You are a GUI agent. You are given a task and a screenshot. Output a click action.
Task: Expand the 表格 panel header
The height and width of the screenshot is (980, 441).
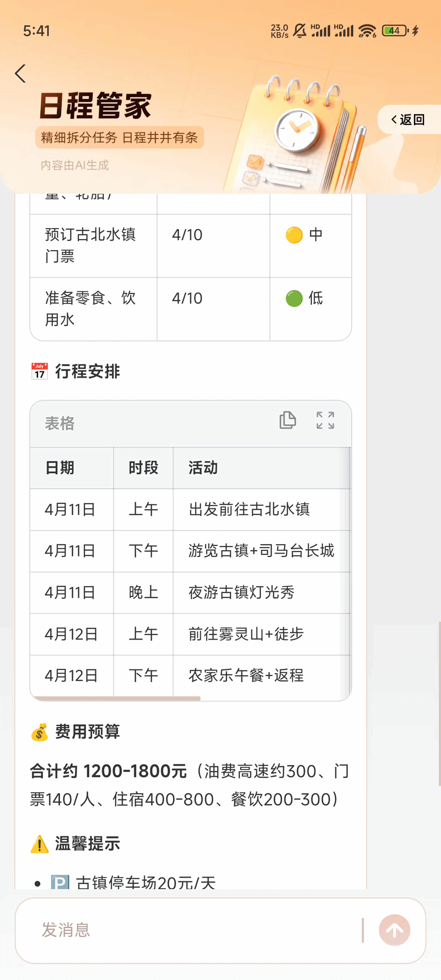(x=59, y=424)
